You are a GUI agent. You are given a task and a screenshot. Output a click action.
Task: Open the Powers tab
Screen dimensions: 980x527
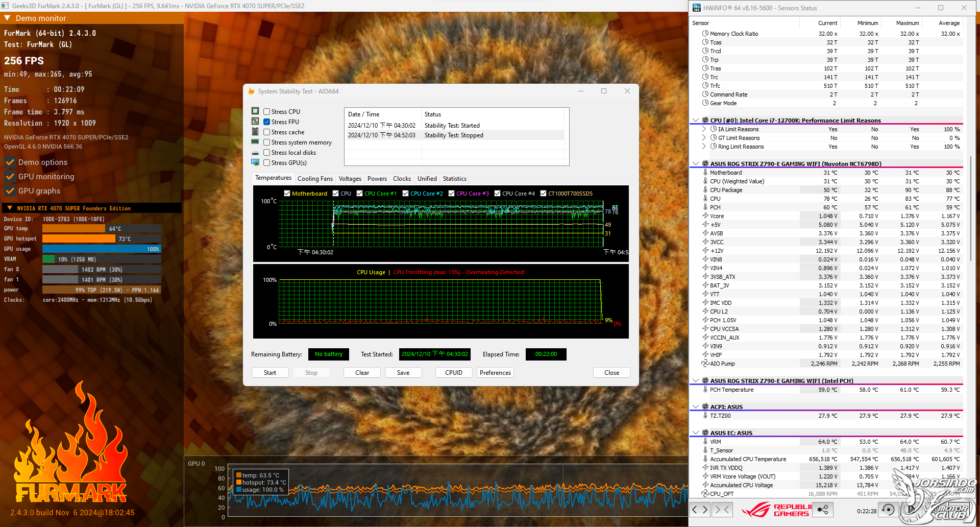pos(377,179)
